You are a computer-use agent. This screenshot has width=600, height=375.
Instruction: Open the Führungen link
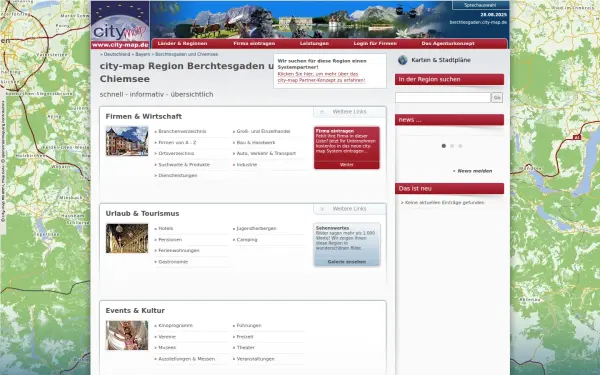pyautogui.click(x=249, y=326)
